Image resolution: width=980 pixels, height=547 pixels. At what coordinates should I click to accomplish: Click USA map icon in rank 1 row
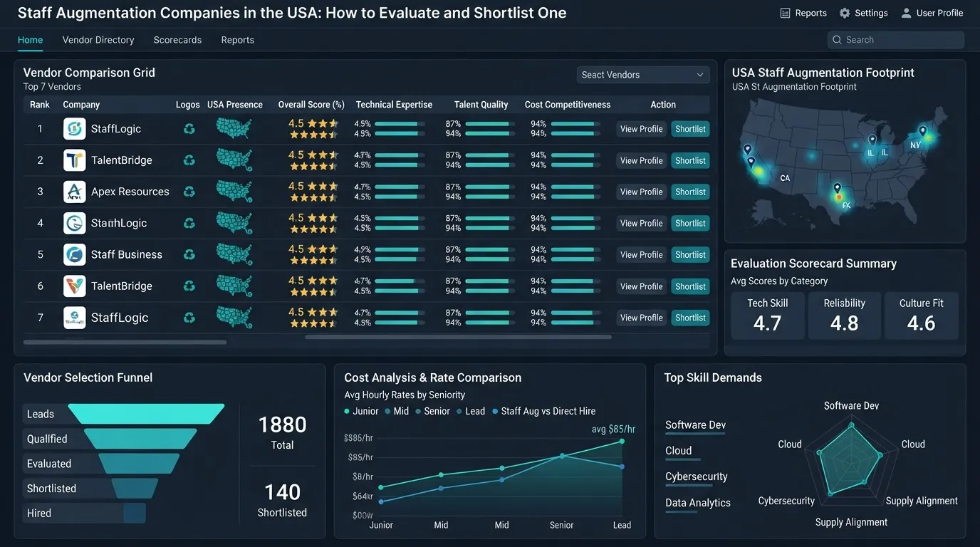pos(234,129)
